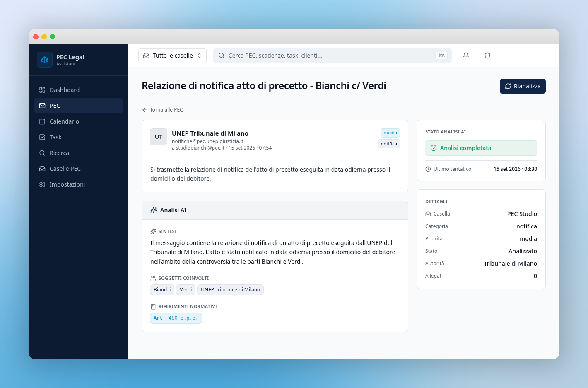Open the Art. 480 c.p.c. reference
The image size is (588, 388).
click(x=176, y=318)
